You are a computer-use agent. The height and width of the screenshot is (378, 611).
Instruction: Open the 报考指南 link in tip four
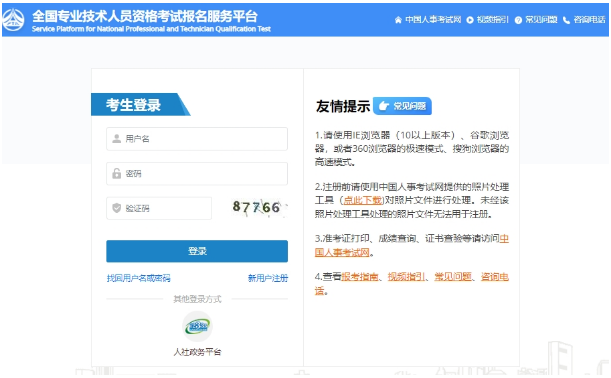(x=359, y=277)
